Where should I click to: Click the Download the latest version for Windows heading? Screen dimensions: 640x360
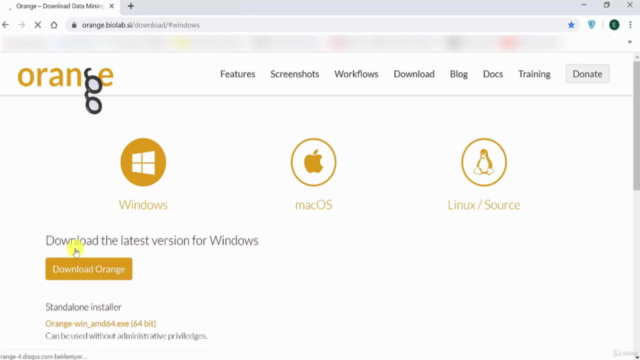click(x=152, y=240)
